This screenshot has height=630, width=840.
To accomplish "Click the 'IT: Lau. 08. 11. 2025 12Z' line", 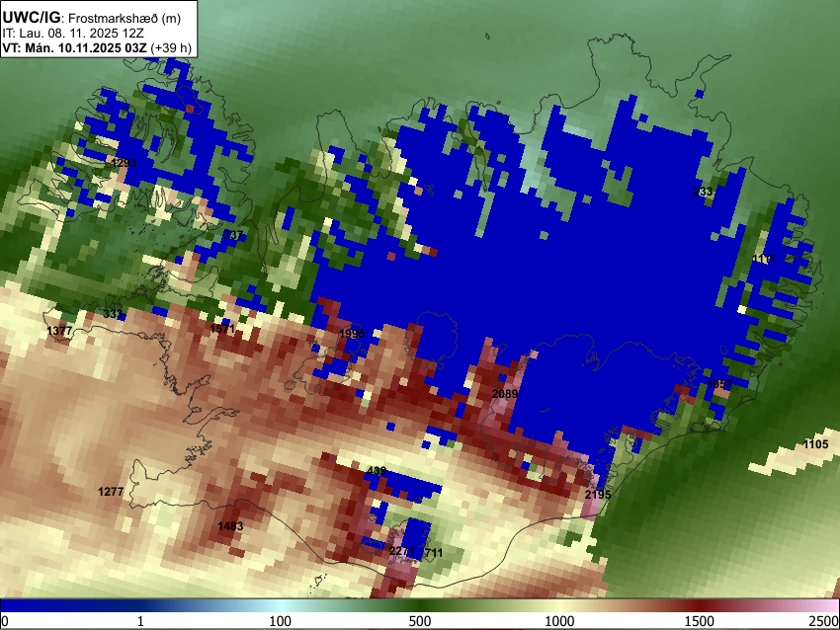I will click(73, 34).
